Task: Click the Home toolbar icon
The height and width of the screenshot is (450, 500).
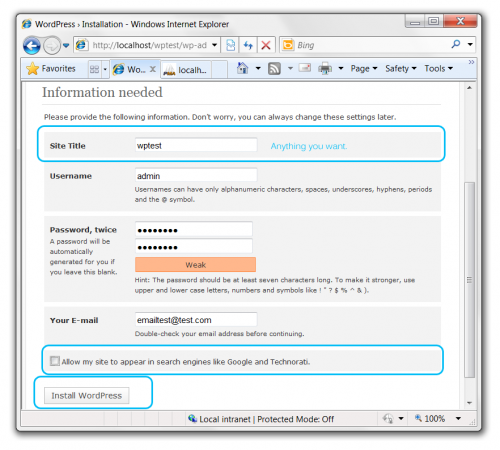Action: 242,68
